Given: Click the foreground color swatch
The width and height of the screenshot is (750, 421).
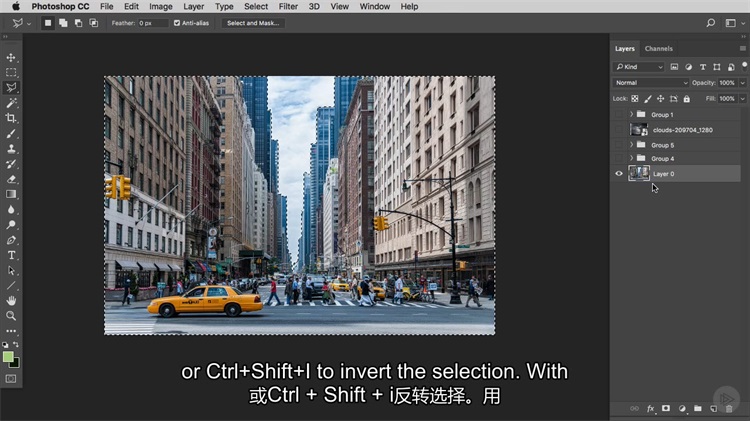Looking at the screenshot, I should tap(8, 356).
